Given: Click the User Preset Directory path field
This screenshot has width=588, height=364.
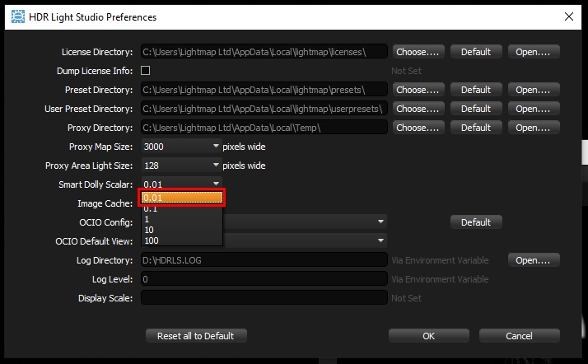Looking at the screenshot, I should point(264,109).
